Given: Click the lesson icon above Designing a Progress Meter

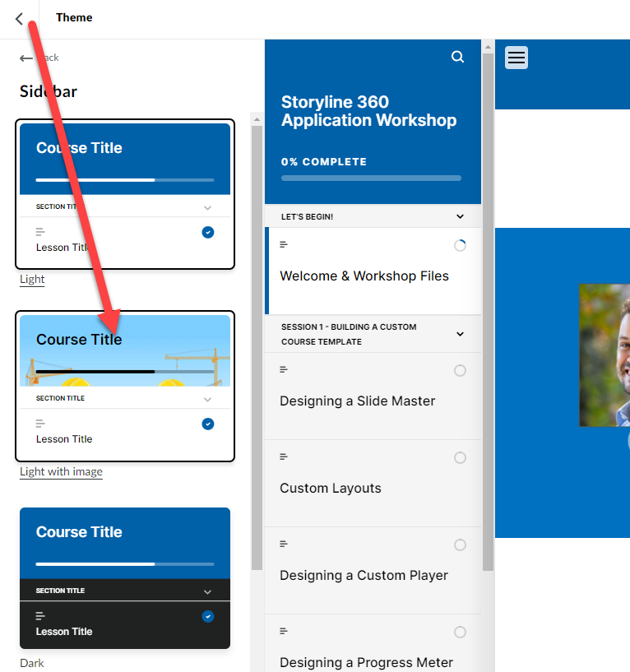Looking at the screenshot, I should 283,631.
